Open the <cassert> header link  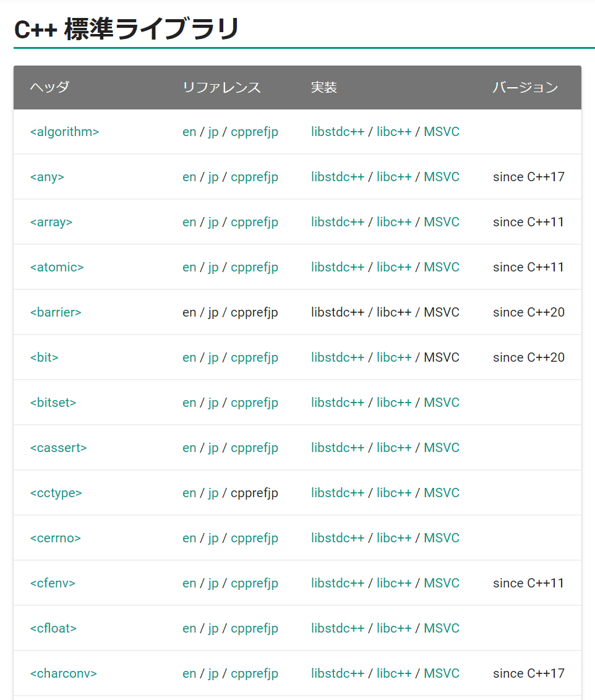[x=59, y=447]
